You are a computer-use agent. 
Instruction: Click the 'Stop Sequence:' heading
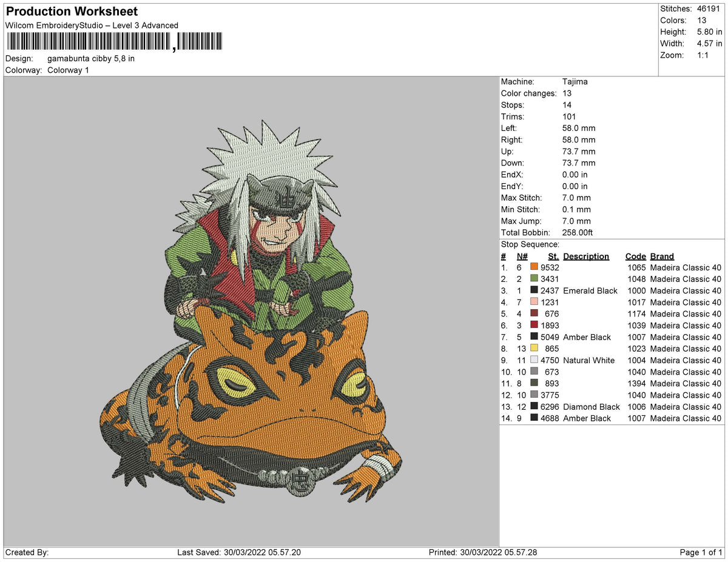pos(530,244)
